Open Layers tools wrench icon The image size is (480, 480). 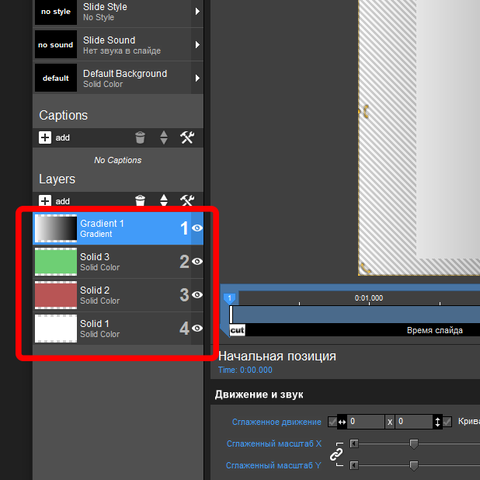tap(187, 200)
